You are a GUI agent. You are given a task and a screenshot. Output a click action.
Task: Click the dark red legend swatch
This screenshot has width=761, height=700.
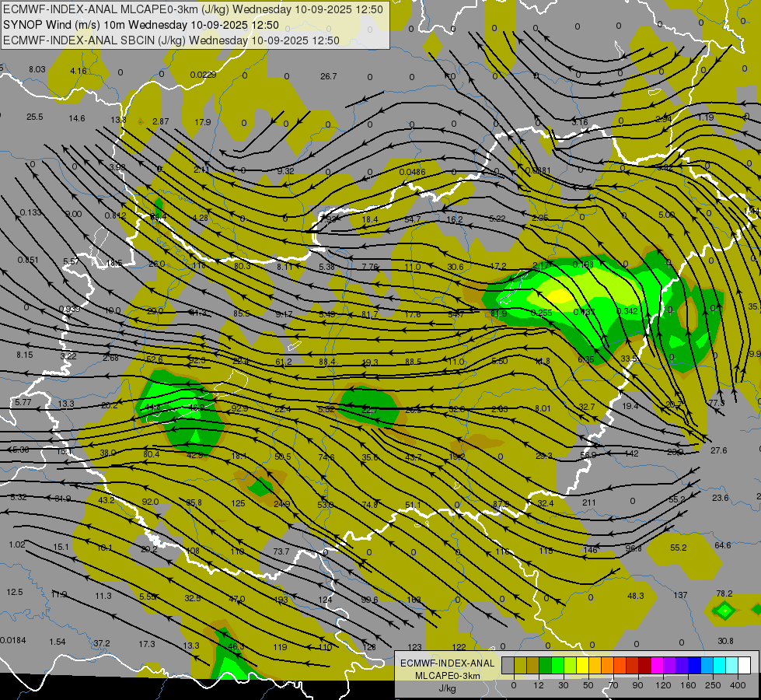click(x=645, y=666)
